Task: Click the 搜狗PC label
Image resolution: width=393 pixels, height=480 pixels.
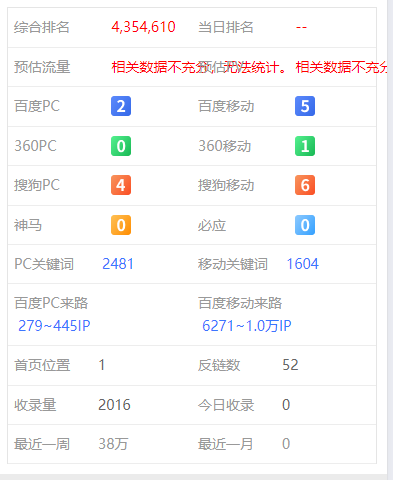Action: 37,185
